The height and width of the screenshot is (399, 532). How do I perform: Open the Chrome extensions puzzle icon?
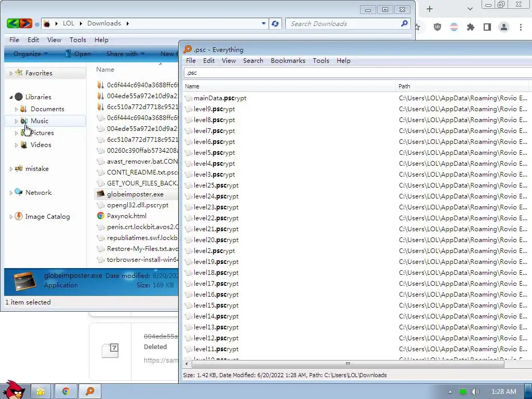point(471,27)
